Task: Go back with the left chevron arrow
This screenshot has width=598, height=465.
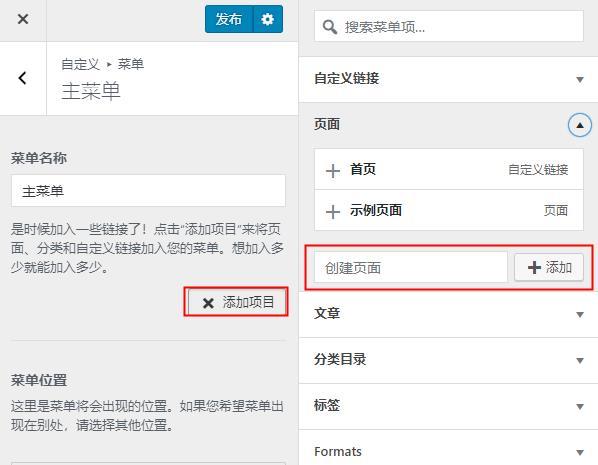Action: [23, 78]
